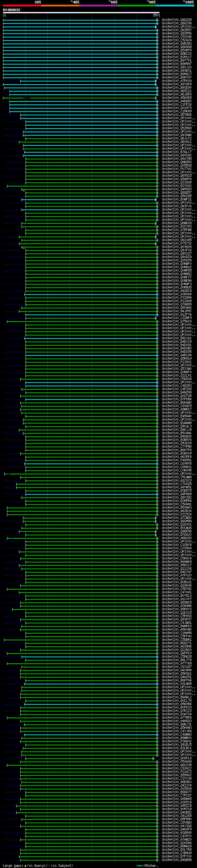Viewport: 197px width, 868px height.
Task: Open entry UniRef100_Q6CU38
Action: (x=176, y=765)
